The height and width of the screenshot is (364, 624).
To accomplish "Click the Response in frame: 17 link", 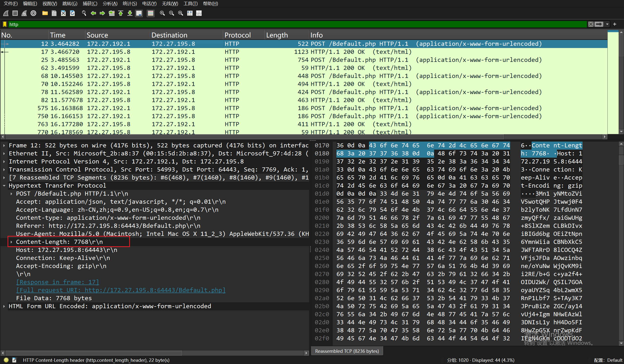I will click(x=58, y=282).
